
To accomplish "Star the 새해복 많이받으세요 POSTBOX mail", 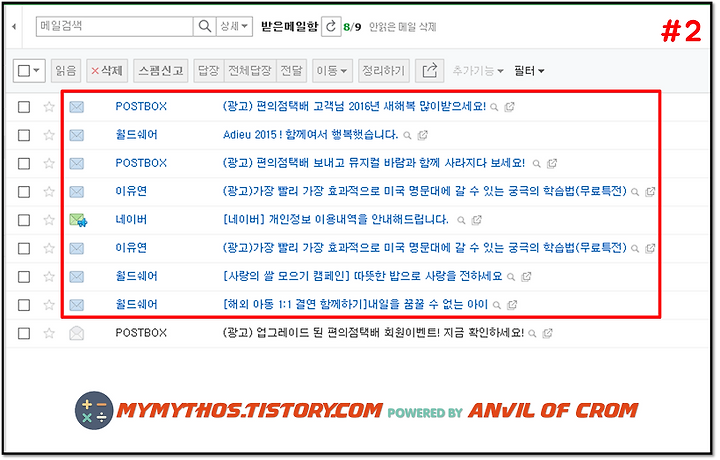I will coord(49,107).
